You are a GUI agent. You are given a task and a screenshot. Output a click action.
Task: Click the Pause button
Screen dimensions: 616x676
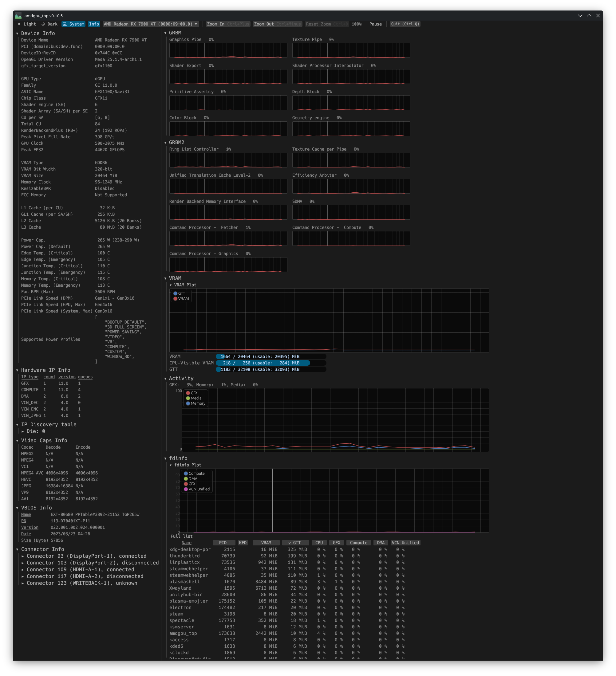tap(375, 24)
